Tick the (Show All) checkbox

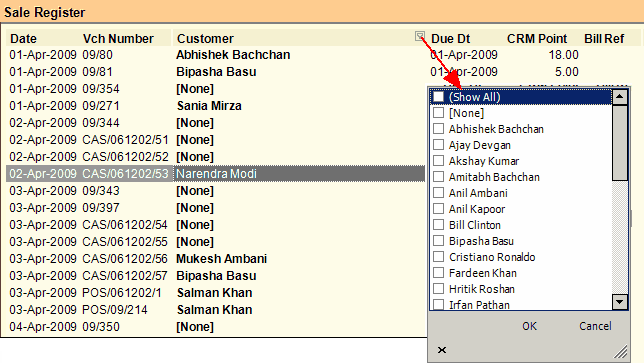pyautogui.click(x=439, y=97)
